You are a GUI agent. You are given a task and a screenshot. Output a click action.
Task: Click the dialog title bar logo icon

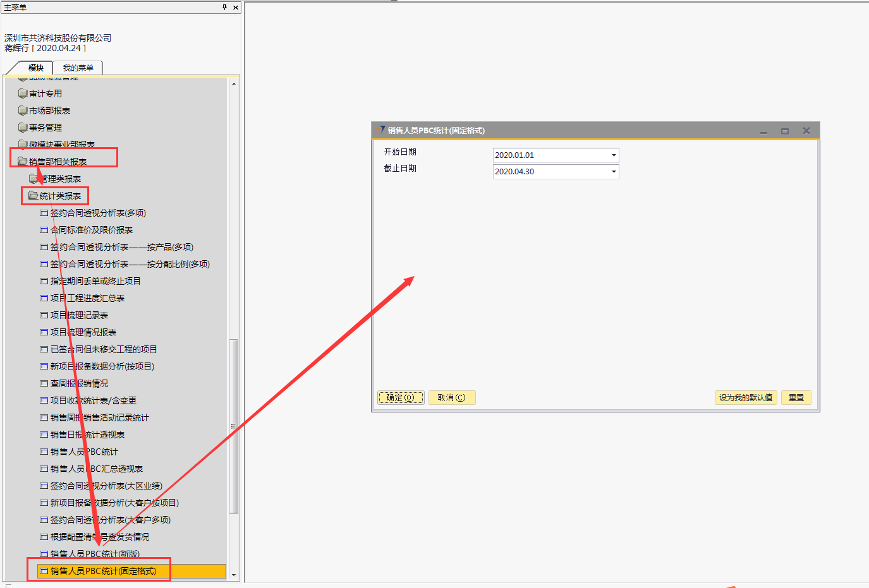380,130
